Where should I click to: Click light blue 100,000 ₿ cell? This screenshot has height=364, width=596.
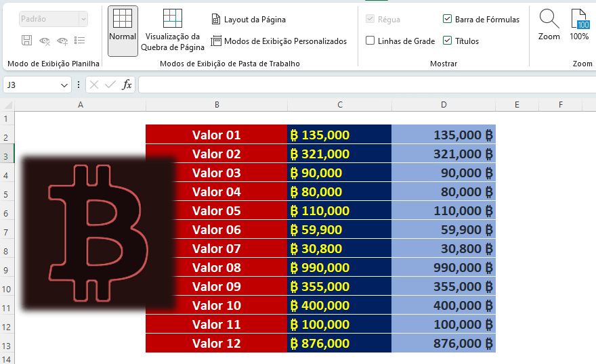[444, 324]
